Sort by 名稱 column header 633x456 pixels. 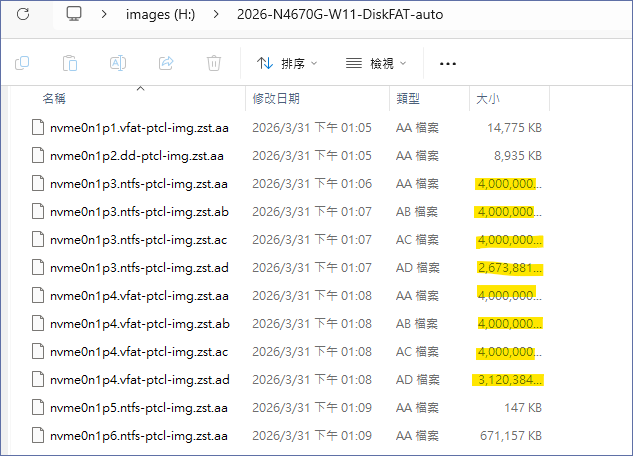[54, 99]
